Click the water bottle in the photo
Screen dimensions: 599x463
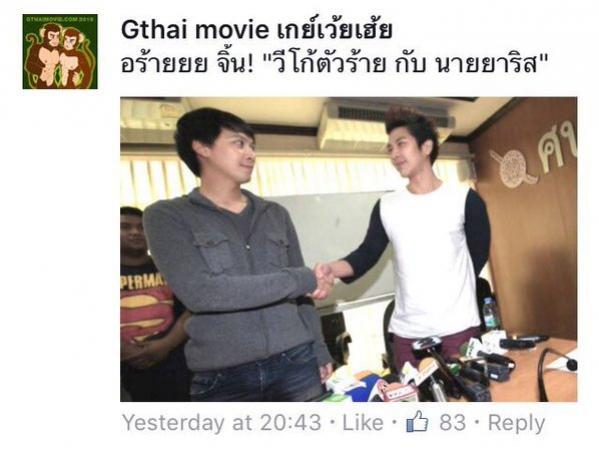tap(489, 314)
